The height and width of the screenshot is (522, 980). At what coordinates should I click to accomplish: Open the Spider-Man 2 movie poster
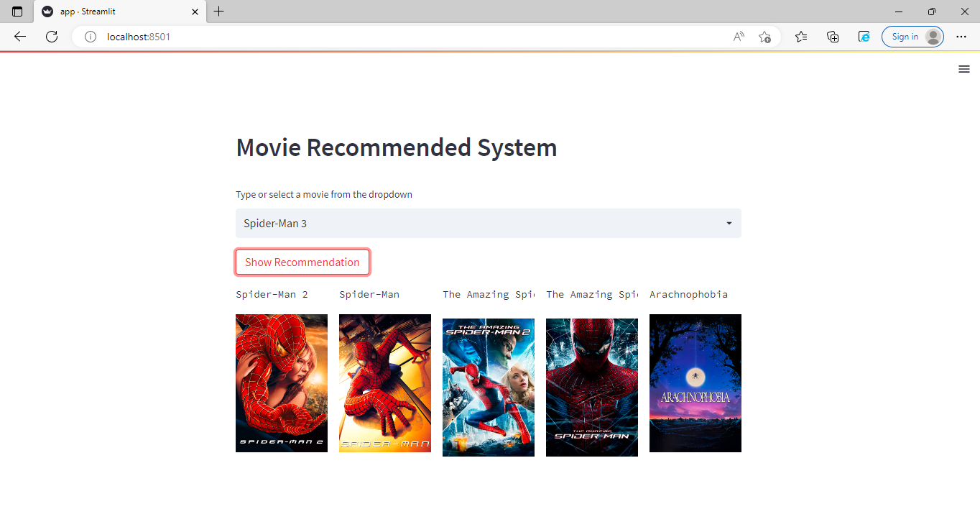282,383
